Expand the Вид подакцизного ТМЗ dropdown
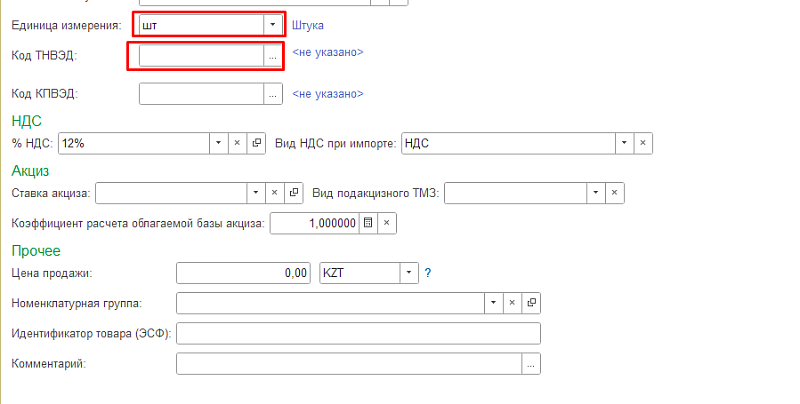 point(596,192)
